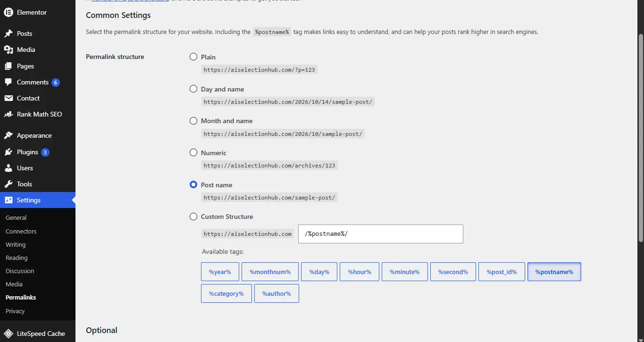Click the LiteSpeed Cache diamond icon
This screenshot has width=644, height=342.
(8, 334)
